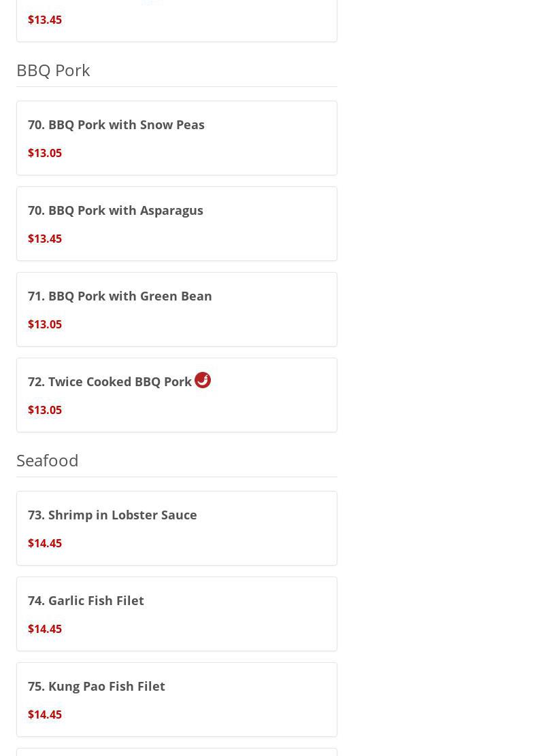Click $14.45 price under Garlic Fish Filet
This screenshot has height=756, width=534.
(45, 629)
